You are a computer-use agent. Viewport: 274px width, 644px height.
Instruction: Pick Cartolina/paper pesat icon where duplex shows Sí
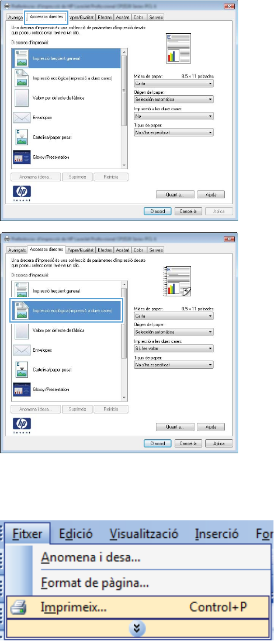[21, 369]
